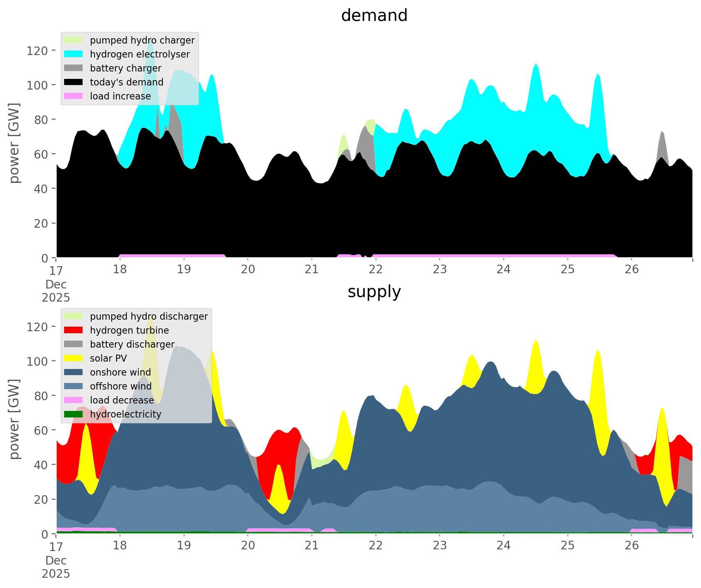This screenshot has width=701, height=588.
Task: Click day 24 tick on supply x-axis
Action: 503,546
